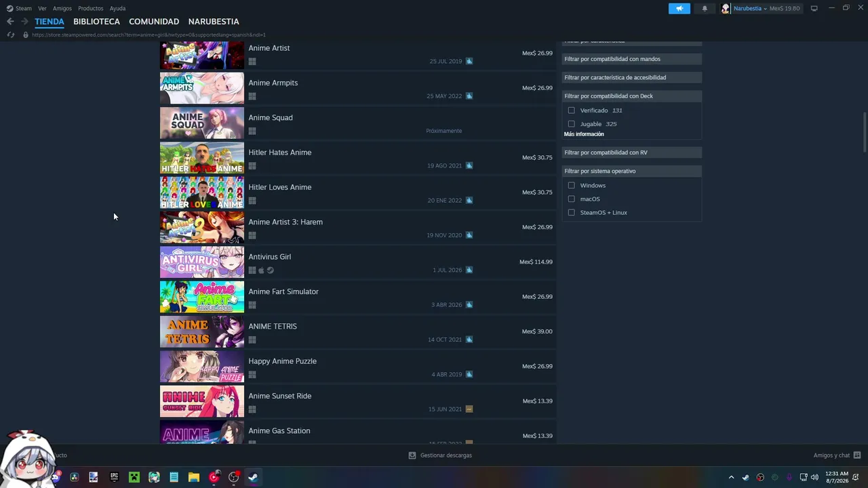The image size is (868, 488).
Task: Click the macOS icon under Antivirus Girl
Action: [x=261, y=270]
